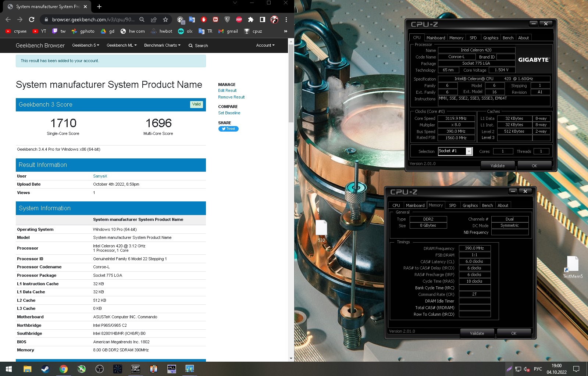Click Validate in lower CPU-Z window
Screen dimensions: 588x376
click(x=477, y=333)
